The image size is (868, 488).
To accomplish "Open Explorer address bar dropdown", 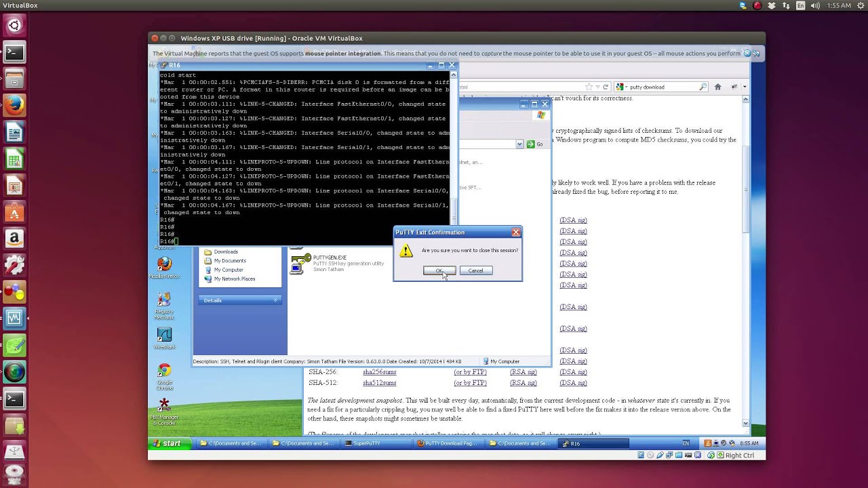I will (519, 144).
